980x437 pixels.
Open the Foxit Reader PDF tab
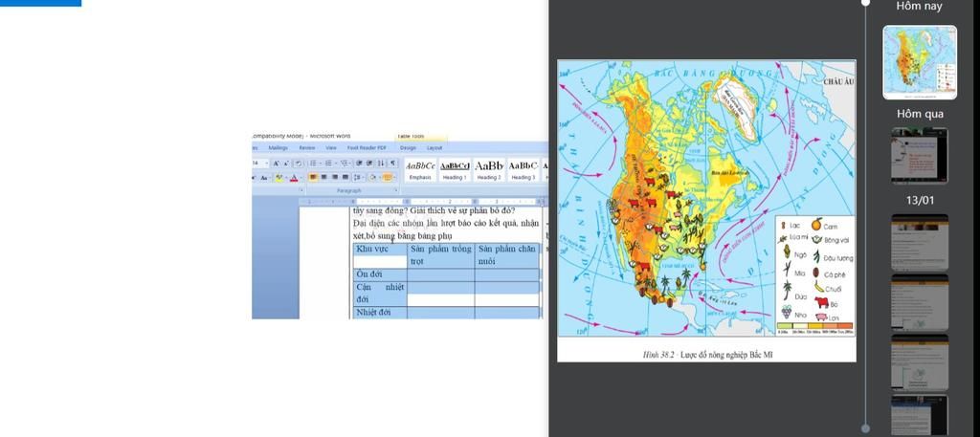[367, 148]
